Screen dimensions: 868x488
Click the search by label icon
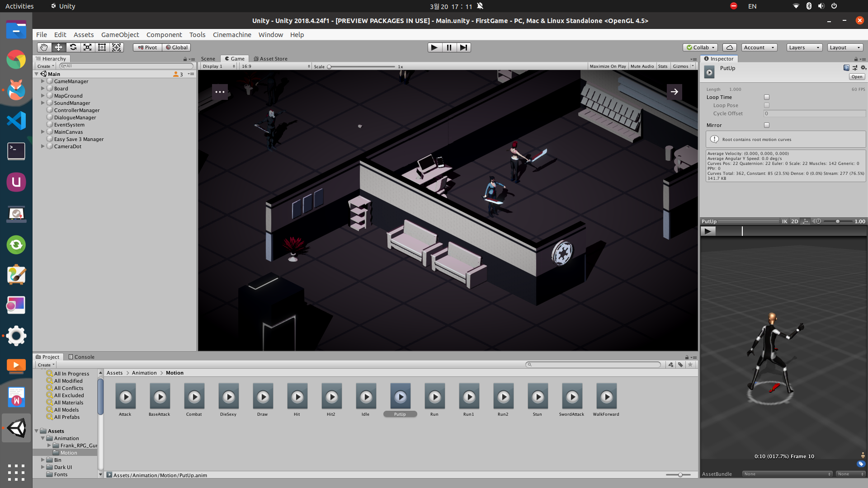pyautogui.click(x=680, y=365)
